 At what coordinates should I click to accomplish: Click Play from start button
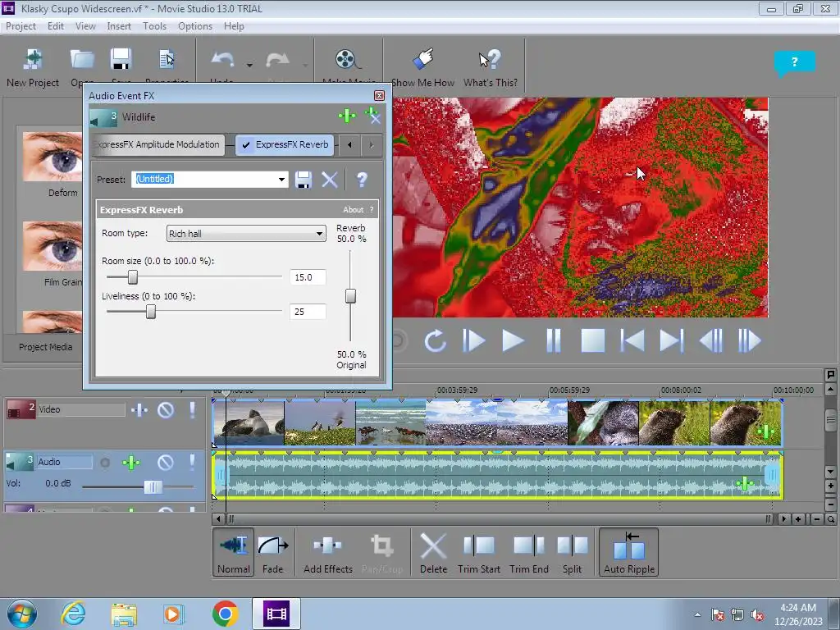point(473,340)
